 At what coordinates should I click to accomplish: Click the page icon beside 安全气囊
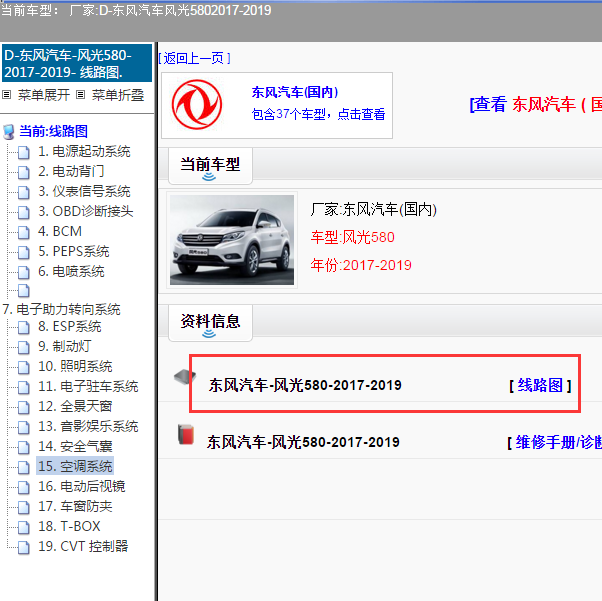[23, 447]
